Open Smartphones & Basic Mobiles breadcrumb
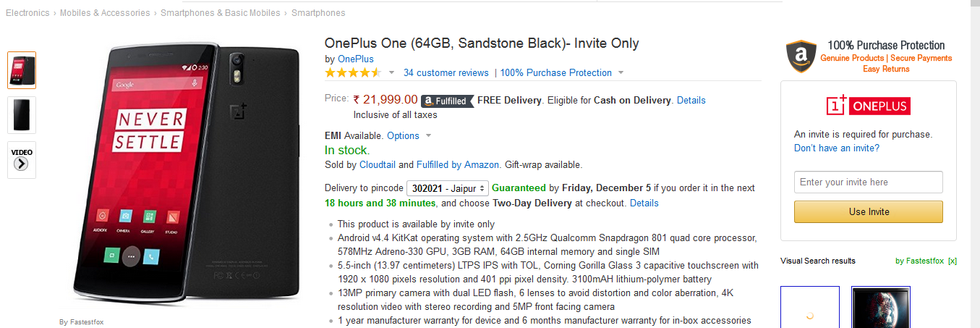980x328 pixels. click(221, 13)
